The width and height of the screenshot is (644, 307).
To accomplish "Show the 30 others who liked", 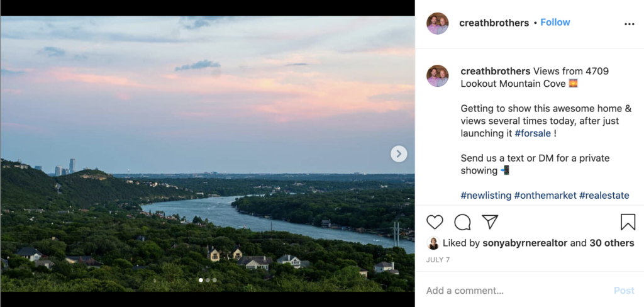I will coord(611,243).
